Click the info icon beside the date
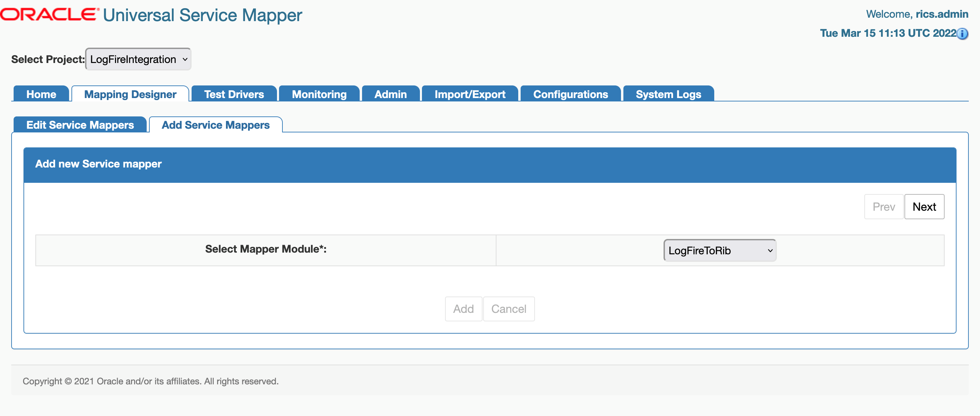 [963, 34]
